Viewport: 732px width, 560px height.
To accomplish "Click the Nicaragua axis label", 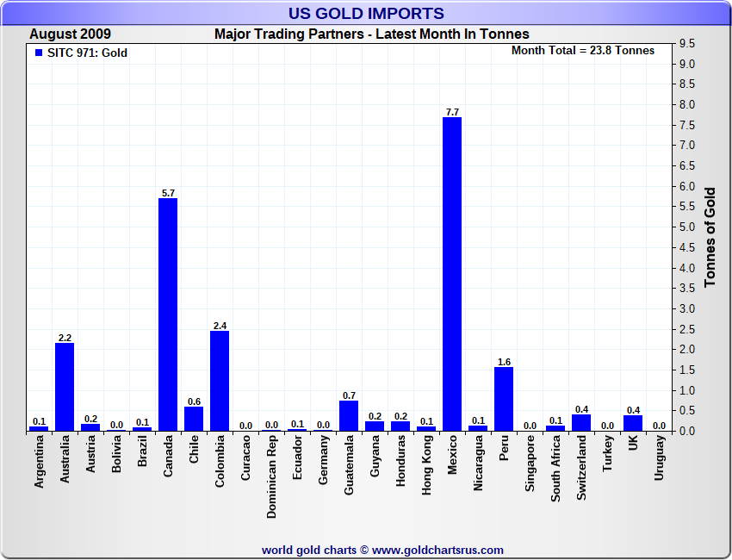I will [x=478, y=463].
